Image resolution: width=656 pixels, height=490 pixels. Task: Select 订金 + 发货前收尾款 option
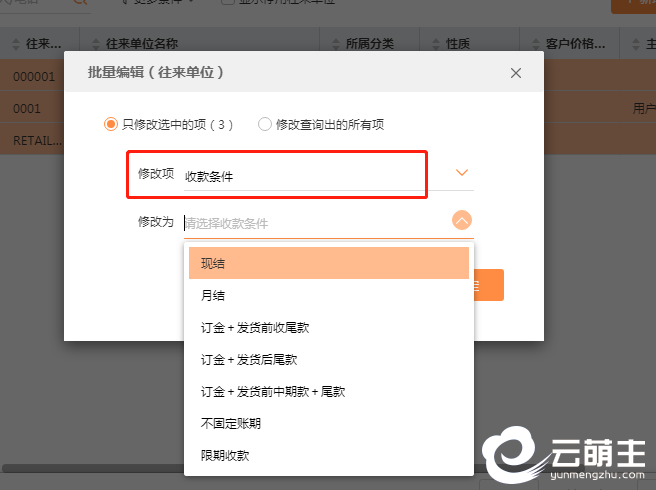(328, 327)
